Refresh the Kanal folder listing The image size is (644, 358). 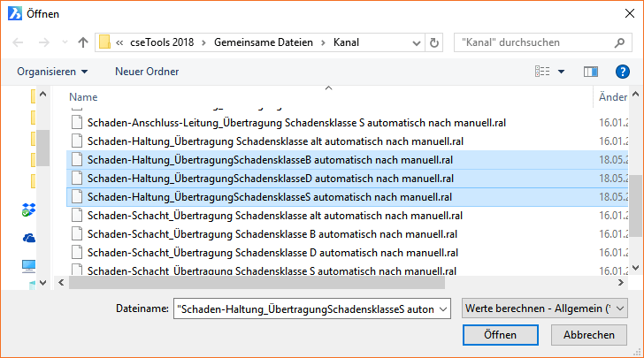tap(433, 42)
